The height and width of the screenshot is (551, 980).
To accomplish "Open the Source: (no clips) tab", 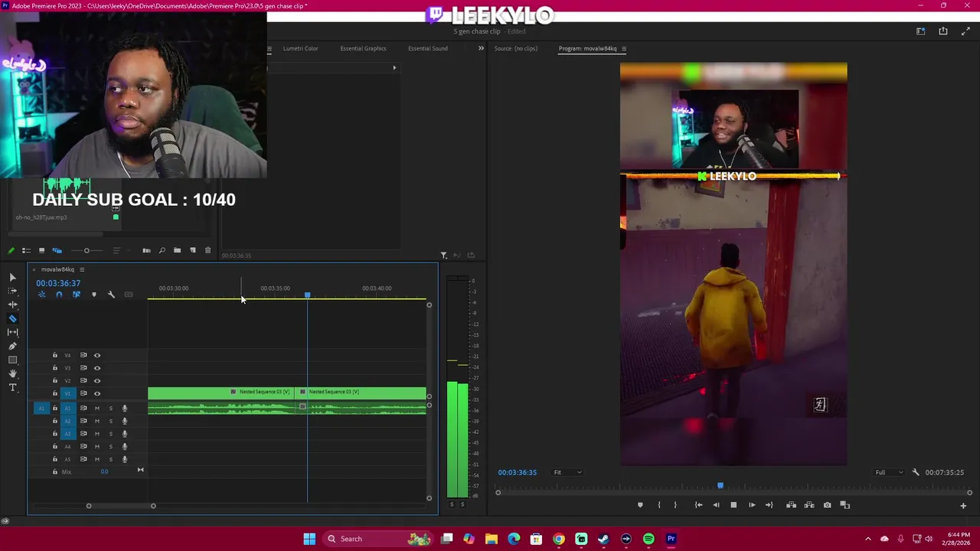I will (515, 48).
